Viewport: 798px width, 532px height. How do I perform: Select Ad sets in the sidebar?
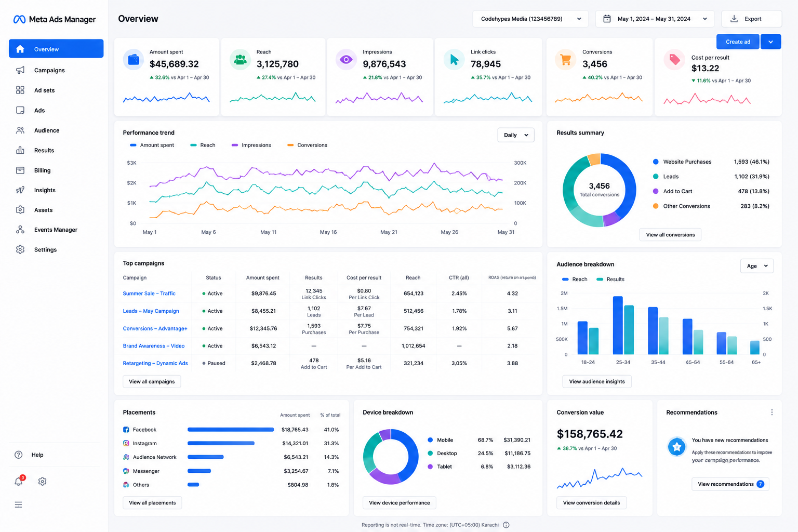[x=56, y=90]
